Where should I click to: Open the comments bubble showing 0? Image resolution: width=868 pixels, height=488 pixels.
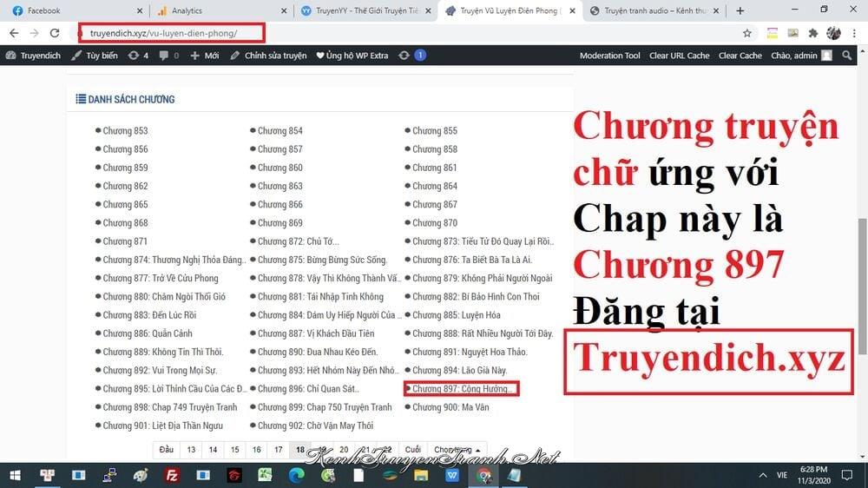click(169, 56)
